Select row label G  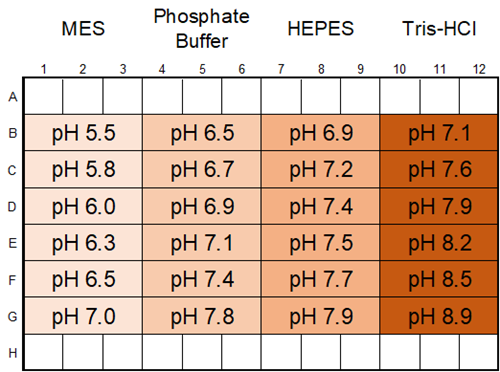click(12, 316)
